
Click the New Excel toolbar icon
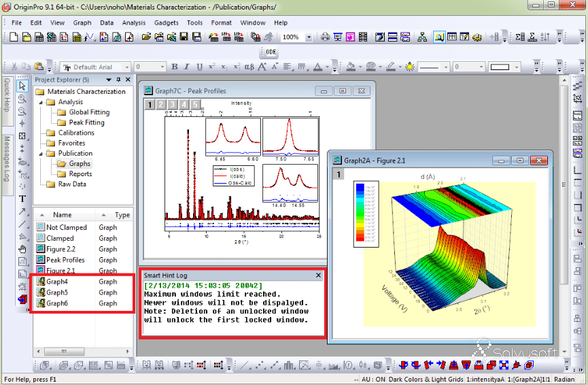52,37
